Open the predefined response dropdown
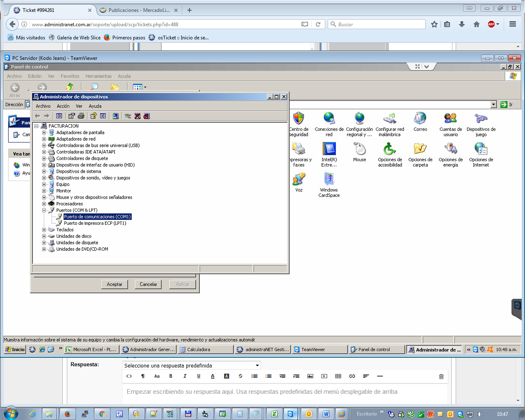Viewport: 525px width, 420px height. pos(191,365)
